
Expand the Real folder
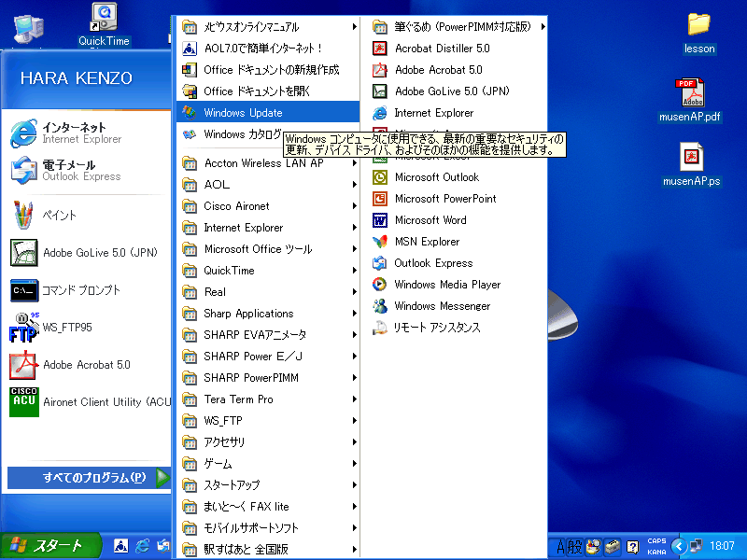tap(268, 292)
